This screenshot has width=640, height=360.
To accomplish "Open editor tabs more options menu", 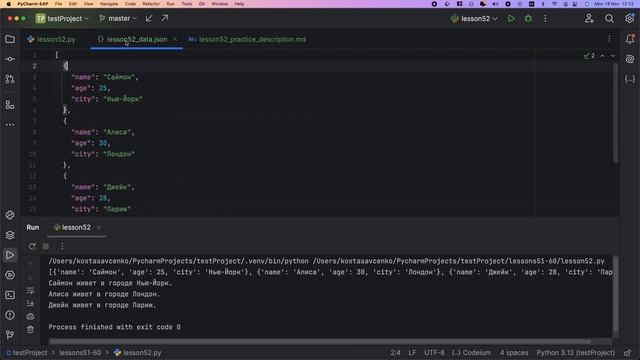I will click(609, 39).
